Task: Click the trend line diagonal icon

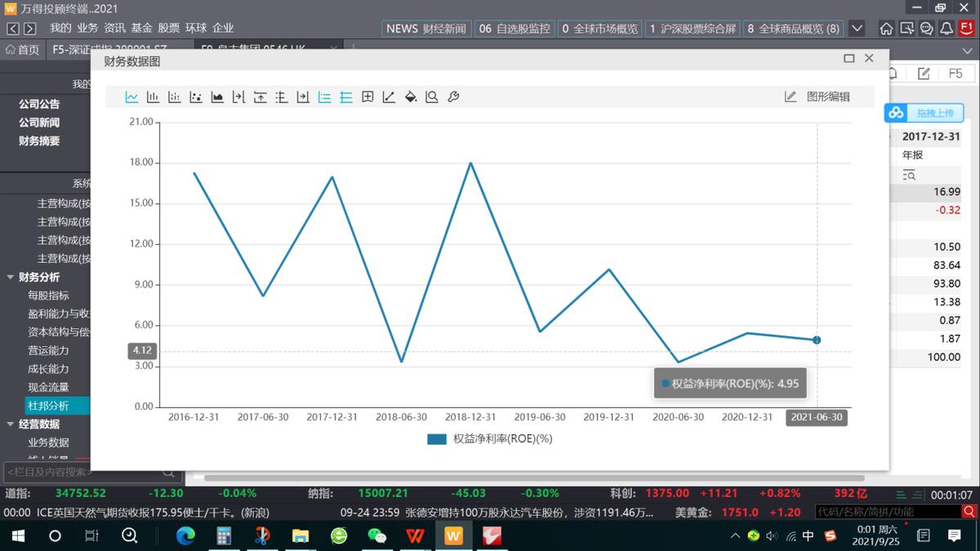Action: click(x=389, y=97)
